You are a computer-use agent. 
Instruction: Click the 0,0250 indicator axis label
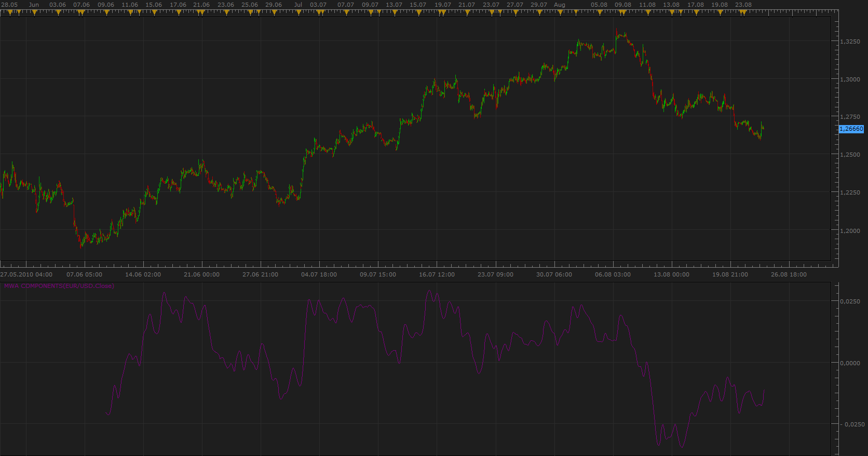coord(850,301)
